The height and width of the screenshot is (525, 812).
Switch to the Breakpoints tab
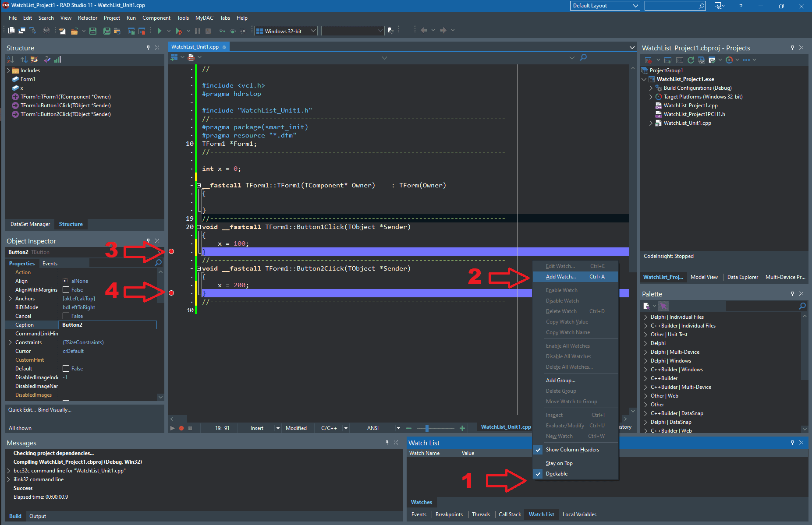click(449, 514)
